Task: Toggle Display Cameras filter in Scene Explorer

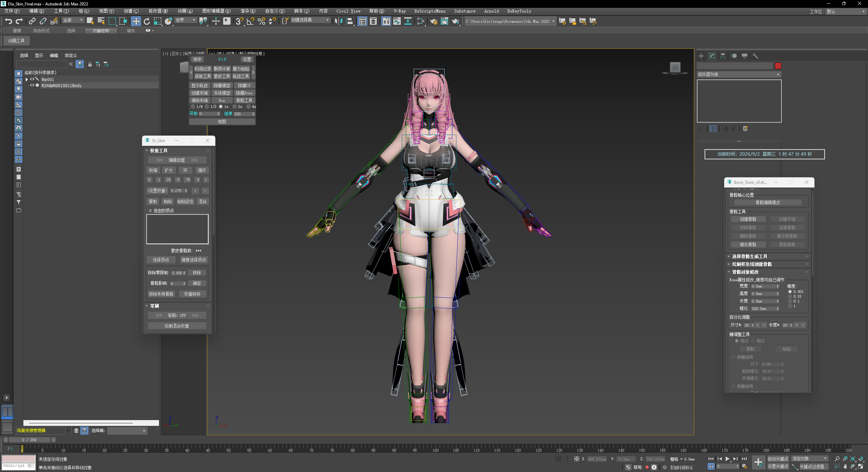Action: tap(19, 97)
